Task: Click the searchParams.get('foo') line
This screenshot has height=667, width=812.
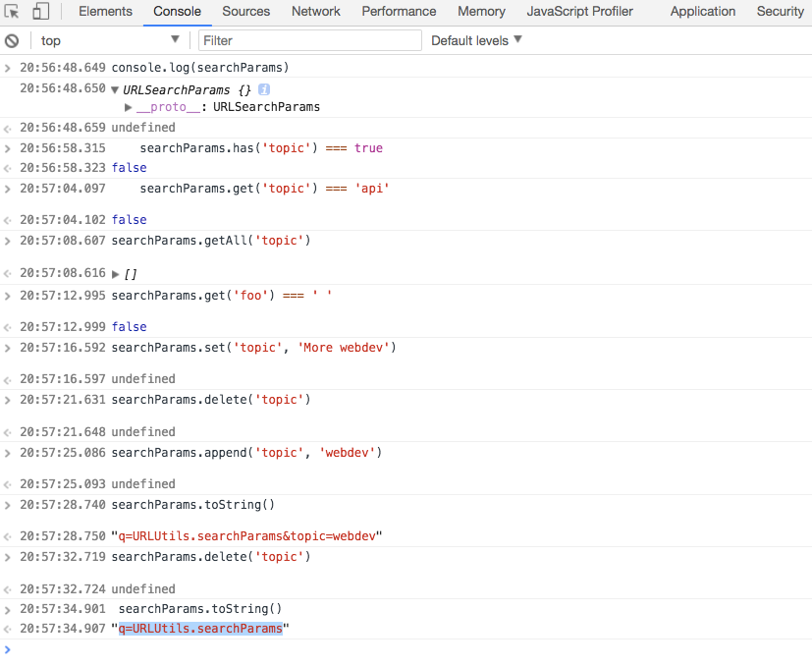Action: 222,296
